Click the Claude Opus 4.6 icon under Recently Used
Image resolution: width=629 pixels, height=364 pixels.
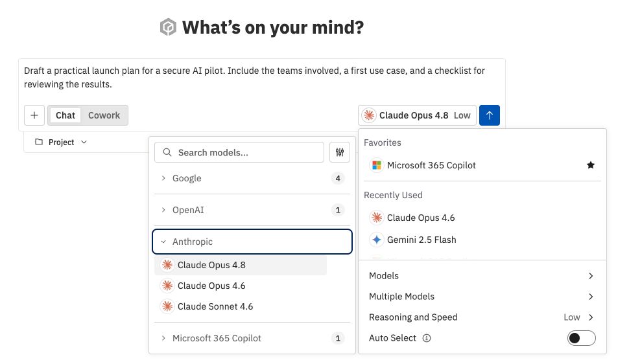click(377, 218)
